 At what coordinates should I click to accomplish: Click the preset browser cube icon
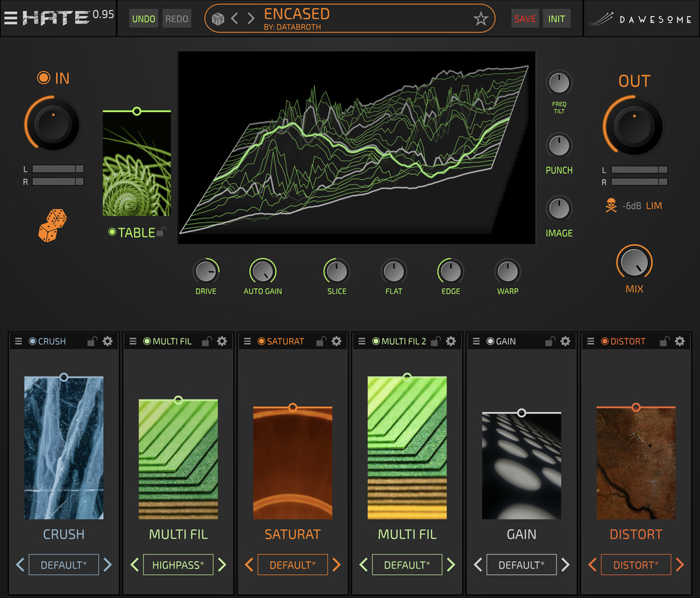tap(218, 19)
